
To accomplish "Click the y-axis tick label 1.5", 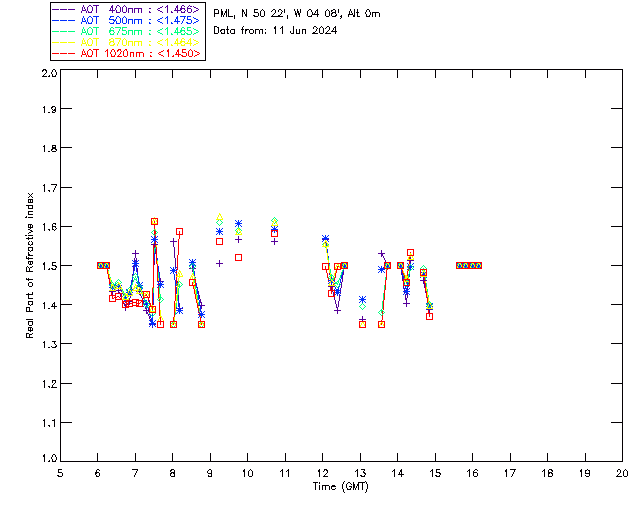I will click(49, 266).
